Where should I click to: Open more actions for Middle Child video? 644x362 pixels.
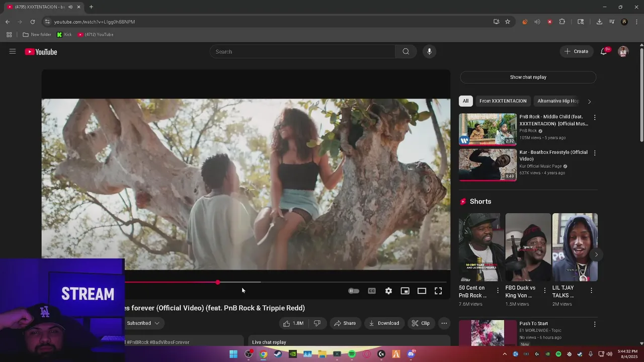pyautogui.click(x=595, y=117)
